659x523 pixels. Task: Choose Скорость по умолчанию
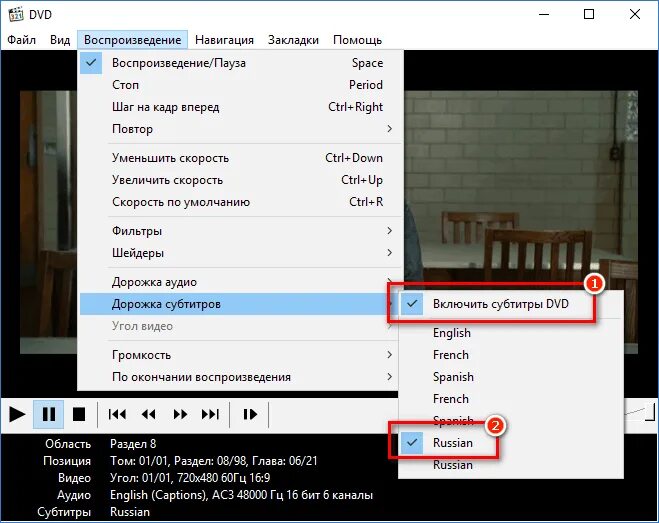coord(240,202)
